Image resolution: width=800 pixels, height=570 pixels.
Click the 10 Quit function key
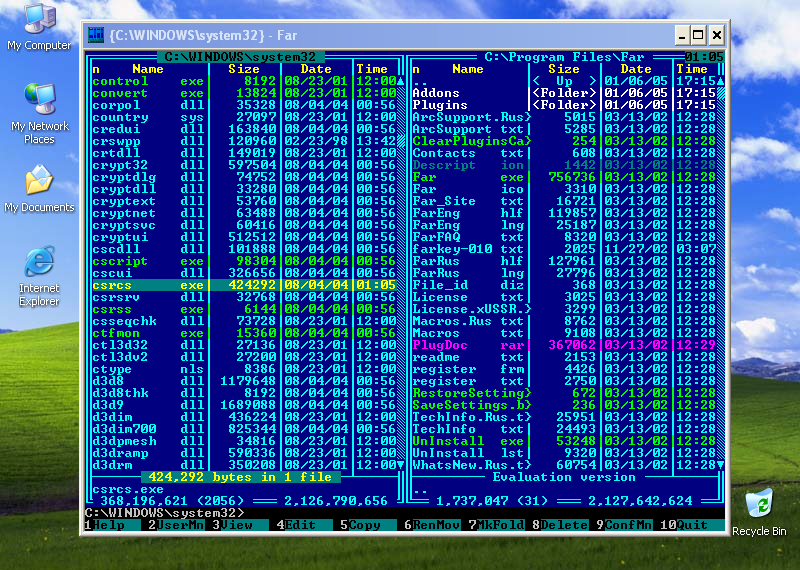tap(692, 525)
